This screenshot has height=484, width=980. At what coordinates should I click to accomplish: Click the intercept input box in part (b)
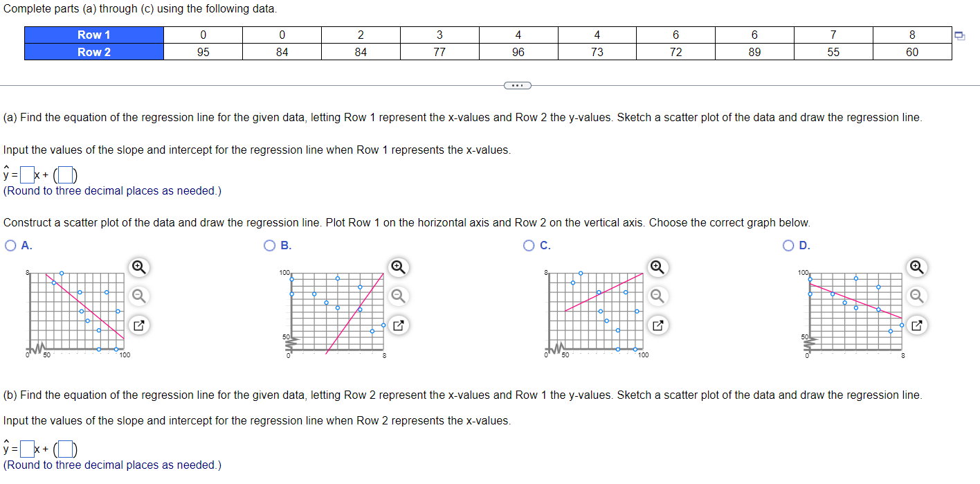click(65, 449)
